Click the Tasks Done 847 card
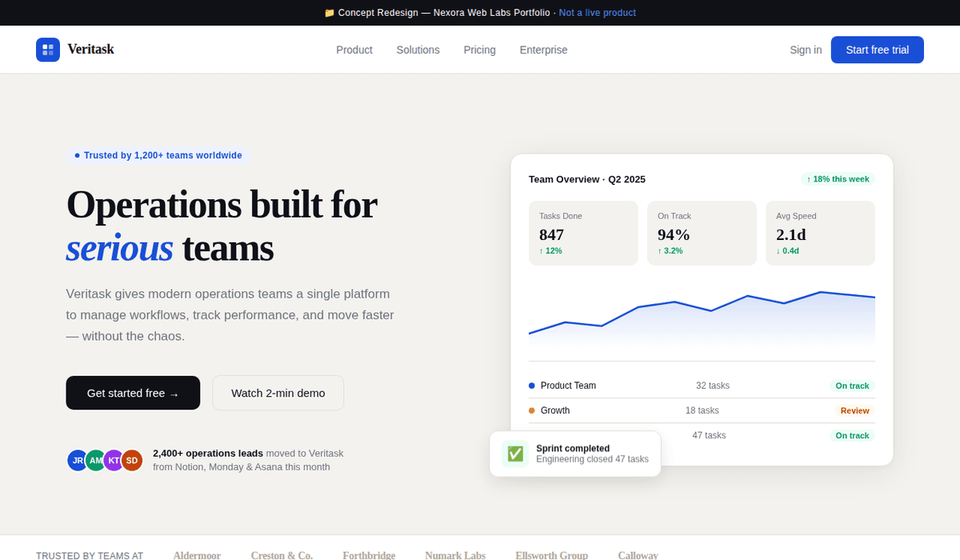The image size is (960, 560). point(583,233)
